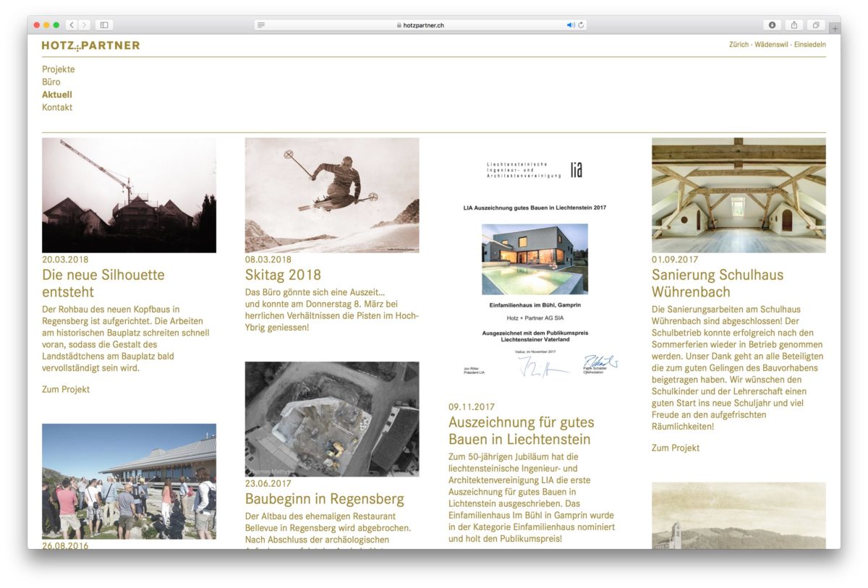The height and width of the screenshot is (588, 868).
Task: Click the Safari back arrow button
Action: [72, 25]
